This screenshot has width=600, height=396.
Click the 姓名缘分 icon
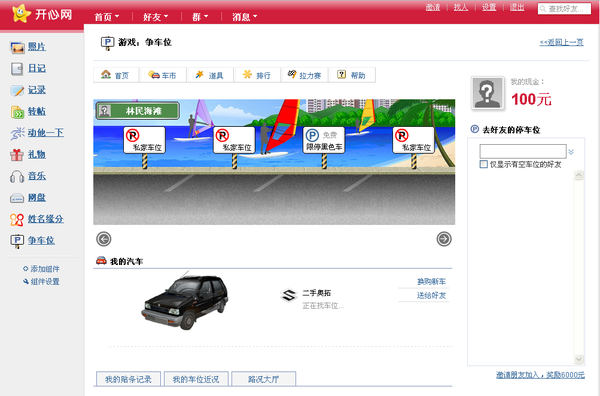pos(17,220)
